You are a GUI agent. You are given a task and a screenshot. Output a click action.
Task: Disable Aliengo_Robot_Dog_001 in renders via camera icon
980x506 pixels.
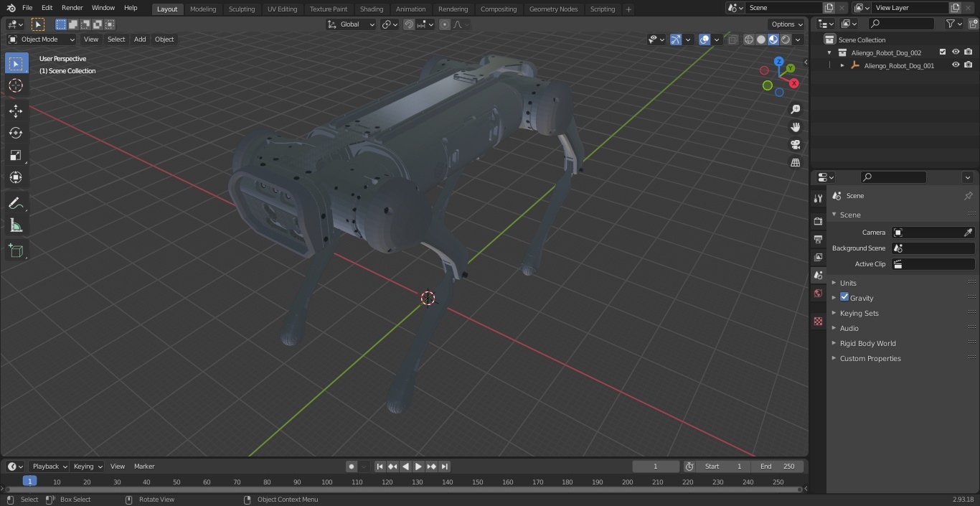969,65
